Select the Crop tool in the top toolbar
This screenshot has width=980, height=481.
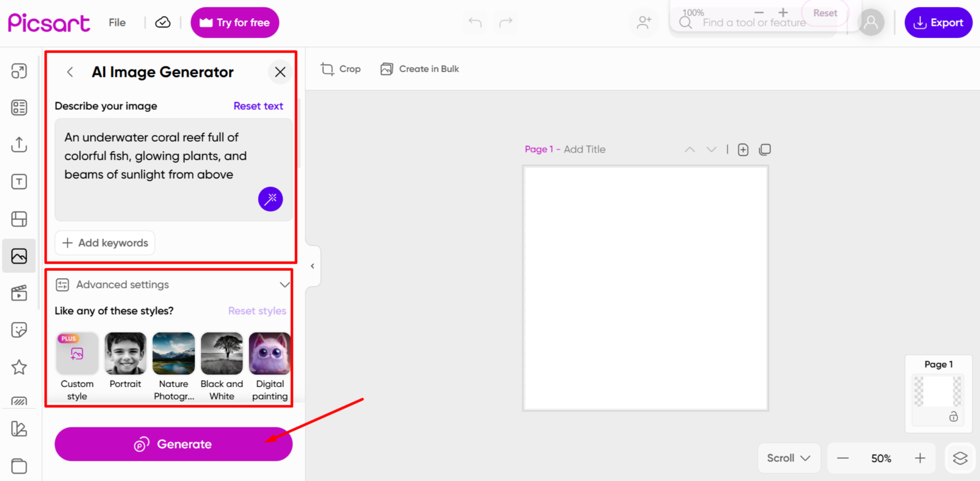(x=341, y=69)
